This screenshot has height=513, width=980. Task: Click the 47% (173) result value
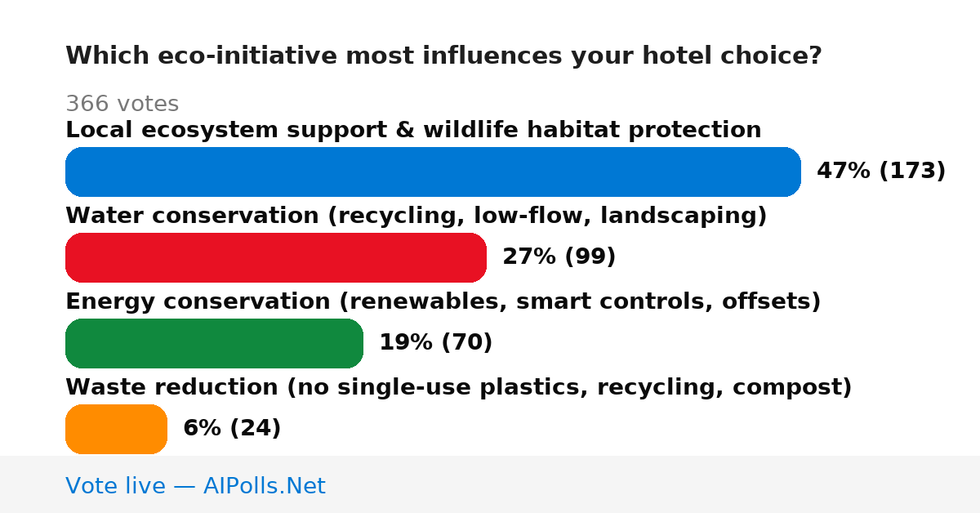881,172
